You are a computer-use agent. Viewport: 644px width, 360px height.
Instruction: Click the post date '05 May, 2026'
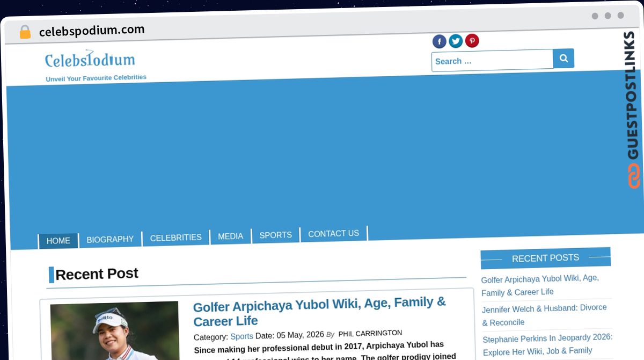point(300,335)
